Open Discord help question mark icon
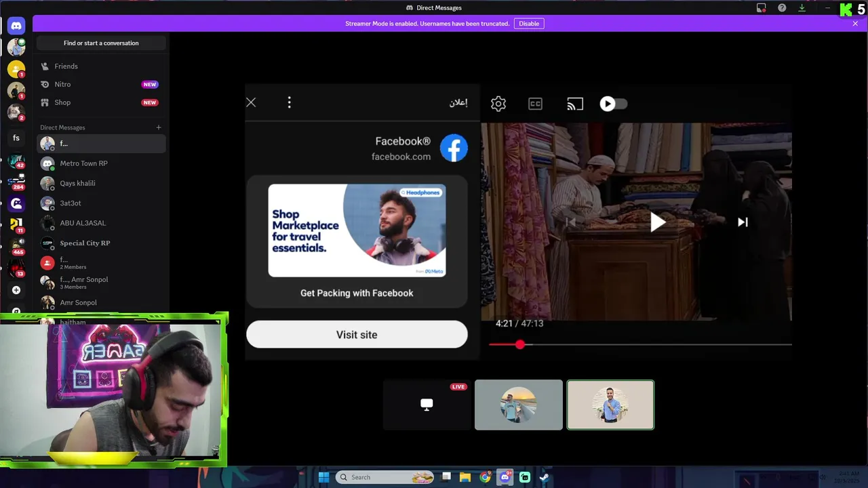The height and width of the screenshot is (488, 868). point(782,8)
